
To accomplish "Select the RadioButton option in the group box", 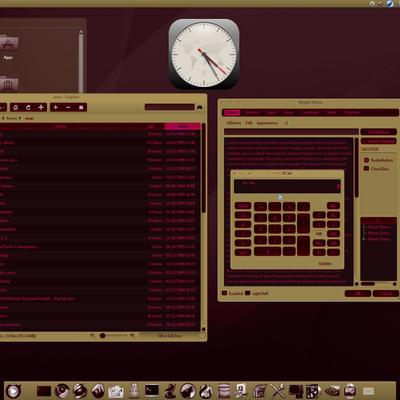I will (x=378, y=160).
